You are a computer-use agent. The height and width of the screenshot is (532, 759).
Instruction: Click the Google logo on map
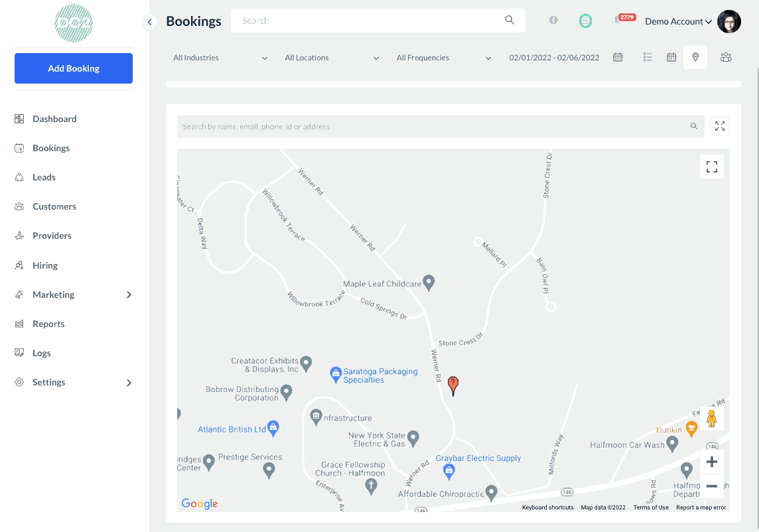coord(200,503)
